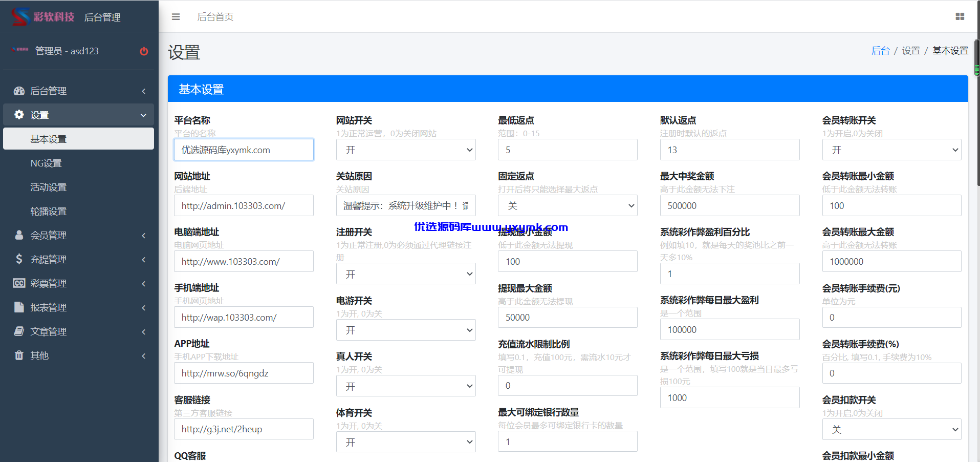980x462 pixels.
Task: Open the 注册开关 dropdown
Action: click(406, 274)
